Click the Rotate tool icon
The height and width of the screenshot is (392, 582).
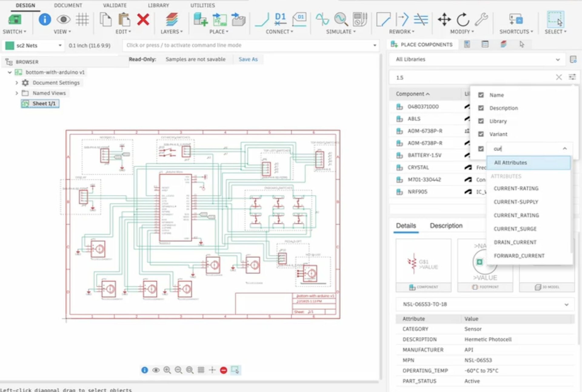(463, 20)
